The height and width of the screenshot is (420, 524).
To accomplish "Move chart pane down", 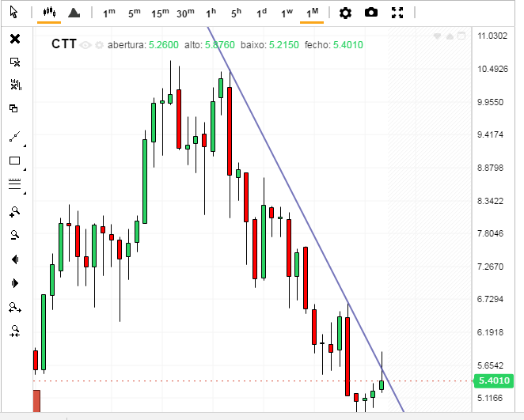I will click(x=437, y=36).
